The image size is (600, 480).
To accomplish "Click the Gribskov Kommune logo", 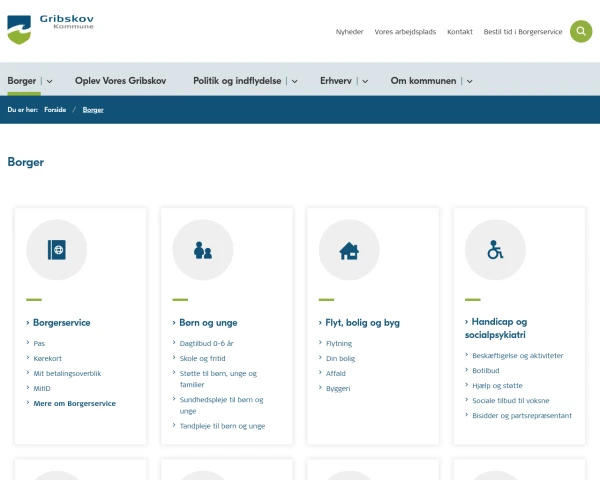I will tap(53, 28).
